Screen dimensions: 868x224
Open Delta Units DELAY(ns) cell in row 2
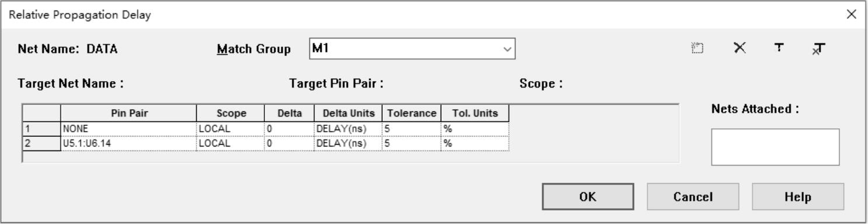pos(348,142)
